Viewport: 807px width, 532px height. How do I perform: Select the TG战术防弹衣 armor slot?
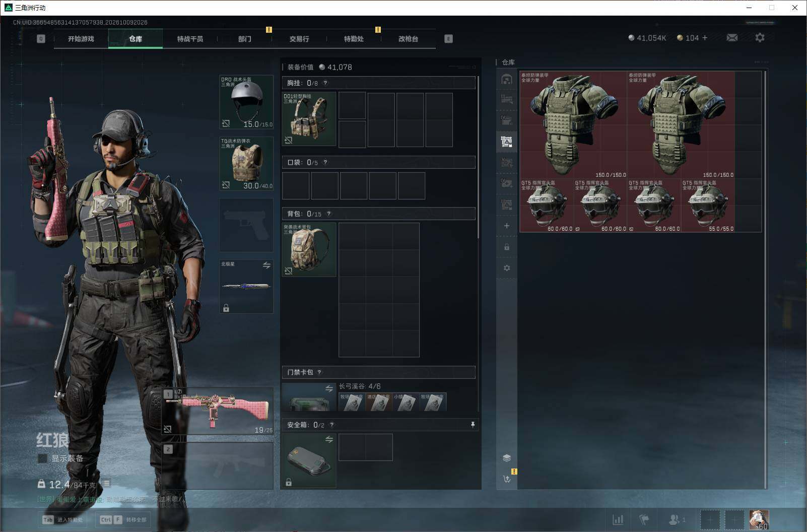tap(246, 164)
